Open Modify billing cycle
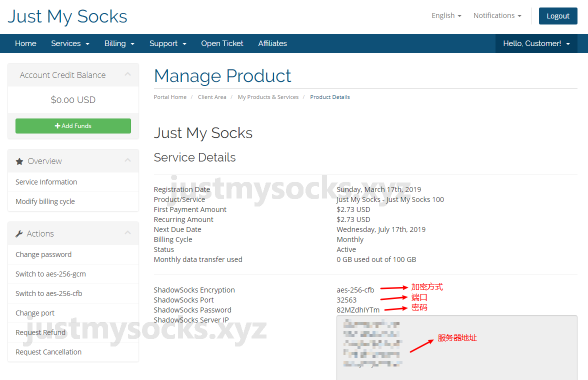 coord(73,201)
